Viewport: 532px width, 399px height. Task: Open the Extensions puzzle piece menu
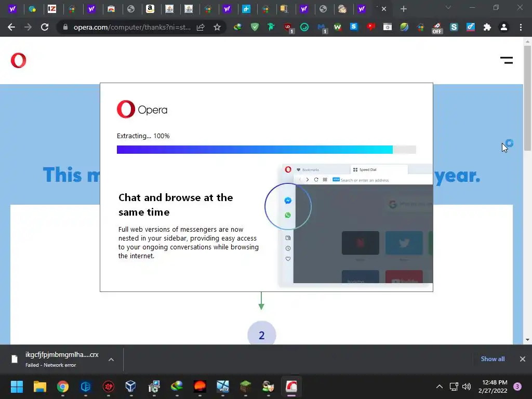pyautogui.click(x=487, y=27)
